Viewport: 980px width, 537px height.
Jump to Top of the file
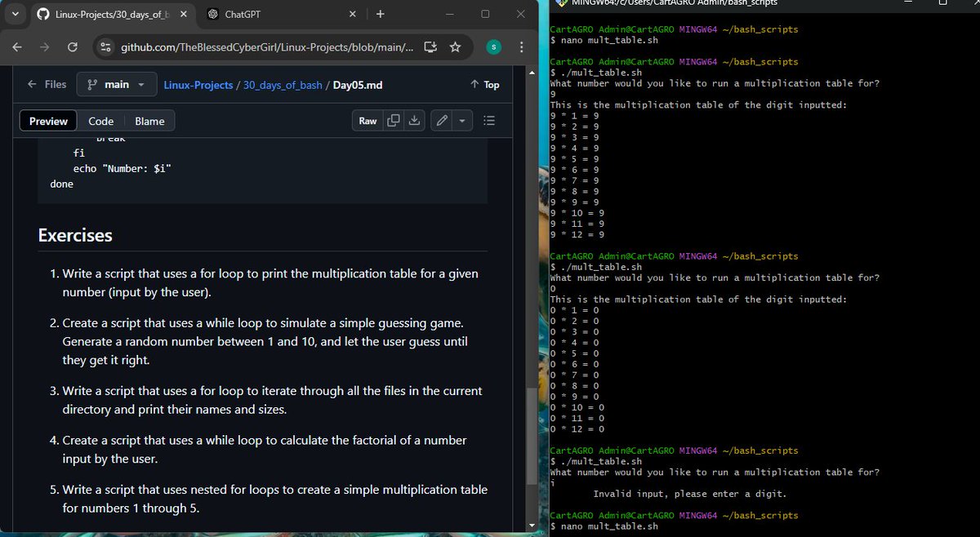pos(485,85)
